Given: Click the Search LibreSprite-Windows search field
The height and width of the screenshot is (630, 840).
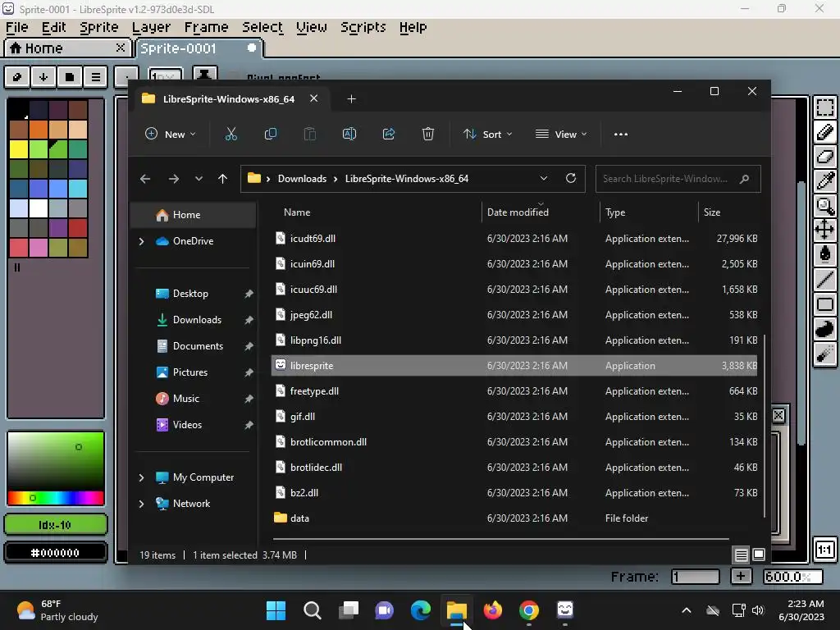Looking at the screenshot, I should [678, 179].
